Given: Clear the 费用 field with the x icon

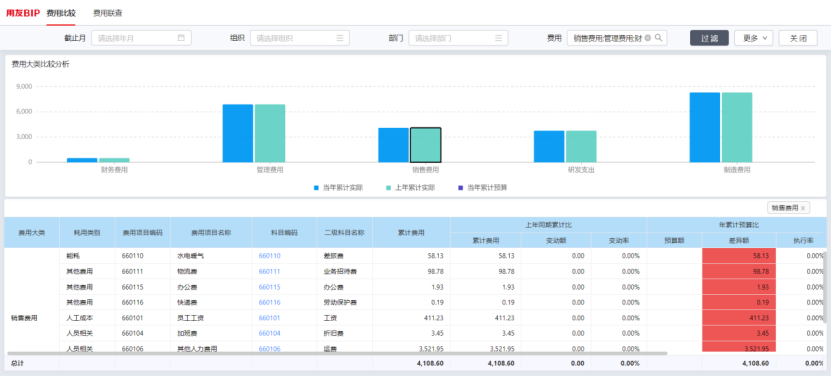Looking at the screenshot, I should click(x=648, y=38).
